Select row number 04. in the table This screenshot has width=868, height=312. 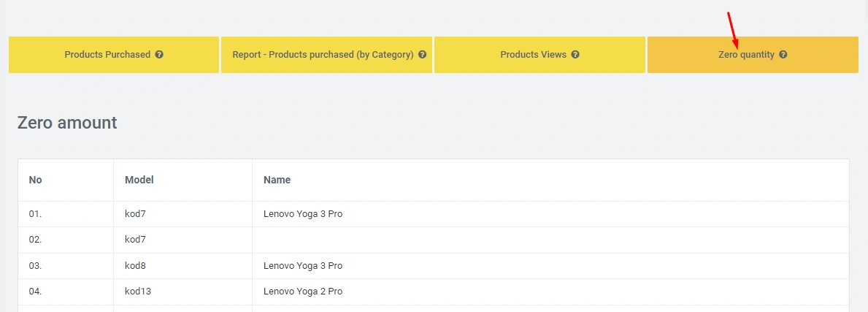(36, 292)
